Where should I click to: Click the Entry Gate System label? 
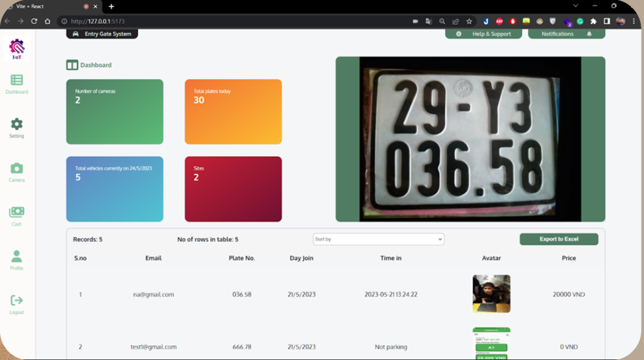coord(108,34)
